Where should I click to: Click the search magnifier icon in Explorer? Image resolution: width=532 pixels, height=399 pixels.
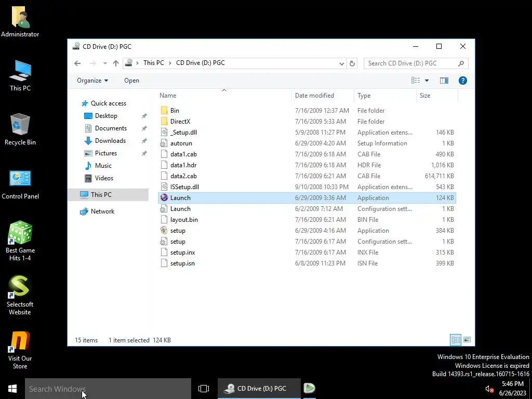coord(461,63)
